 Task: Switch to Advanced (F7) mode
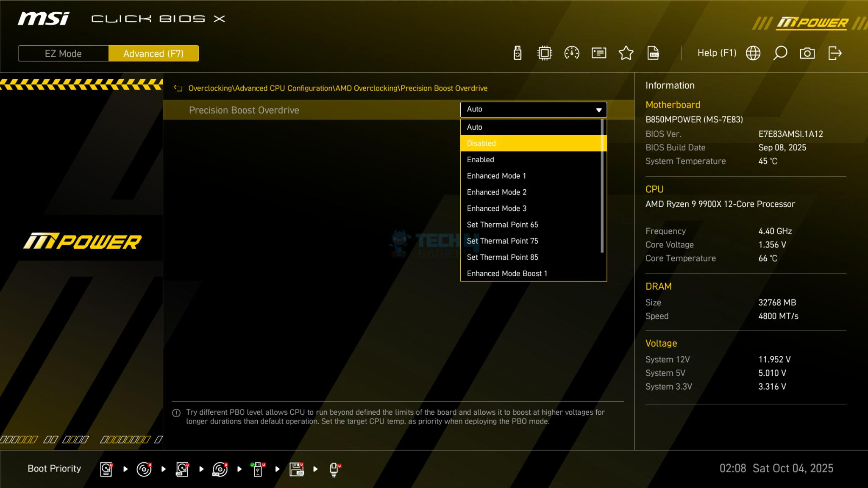(x=153, y=54)
